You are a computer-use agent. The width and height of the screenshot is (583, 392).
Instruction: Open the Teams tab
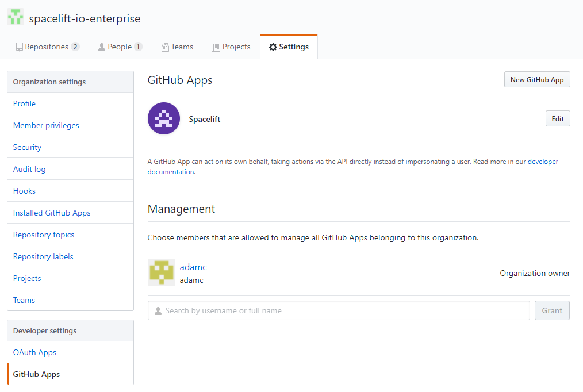177,47
